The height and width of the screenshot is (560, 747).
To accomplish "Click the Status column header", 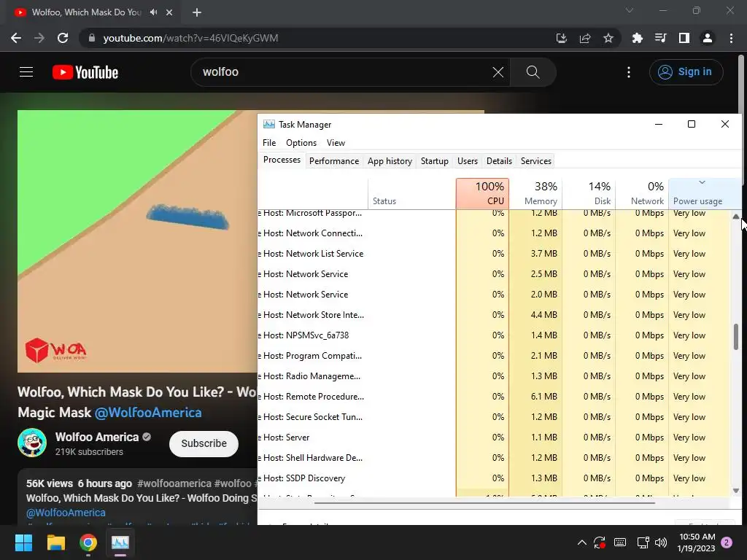I will pos(411,194).
